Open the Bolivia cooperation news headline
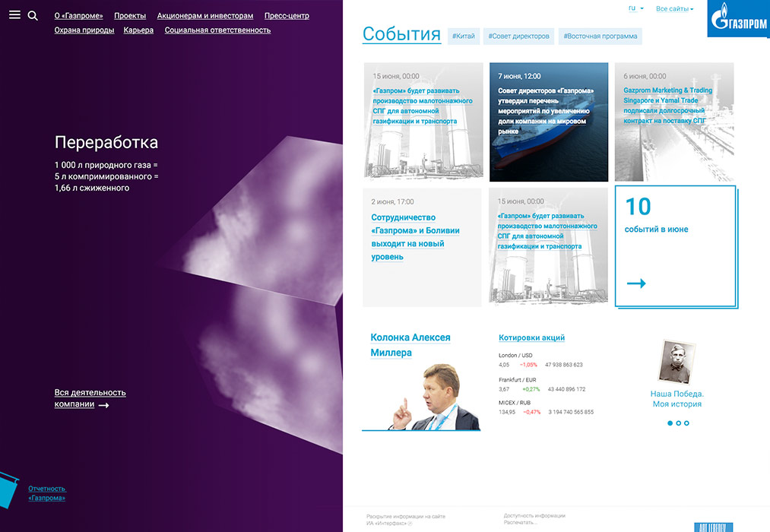 point(415,237)
